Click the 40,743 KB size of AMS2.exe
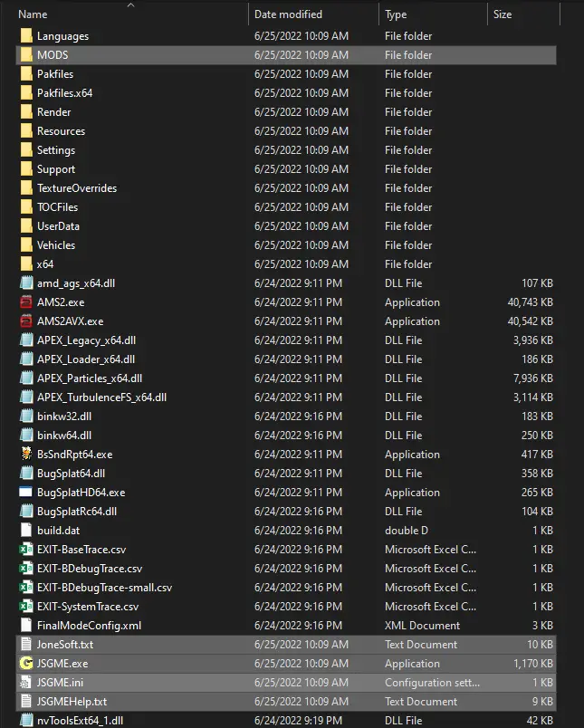The image size is (584, 728). pyautogui.click(x=531, y=302)
